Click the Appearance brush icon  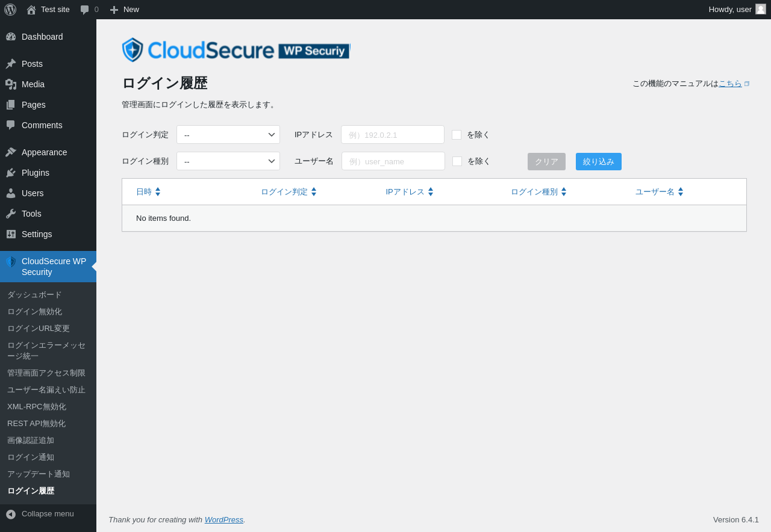pos(11,152)
